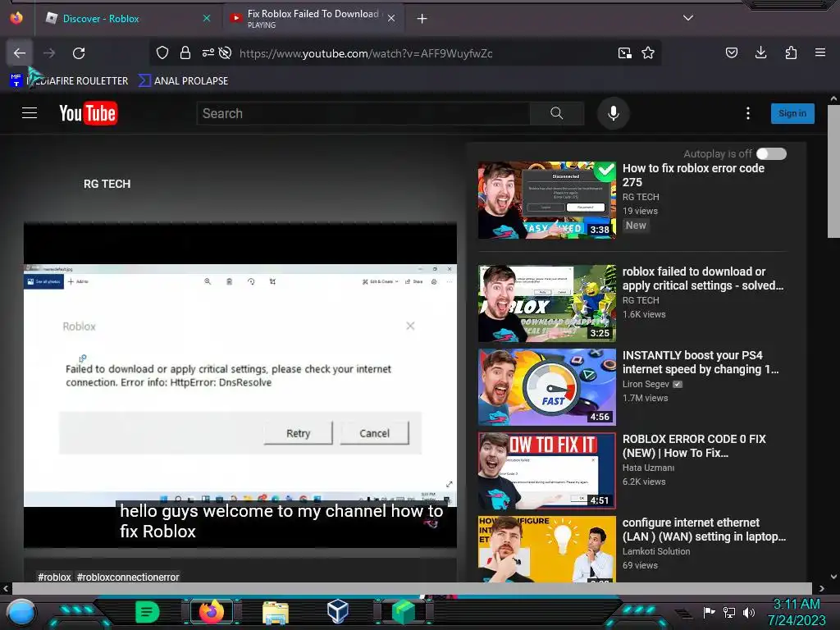Open the VirtualBox cube taskbar icon

point(338,611)
